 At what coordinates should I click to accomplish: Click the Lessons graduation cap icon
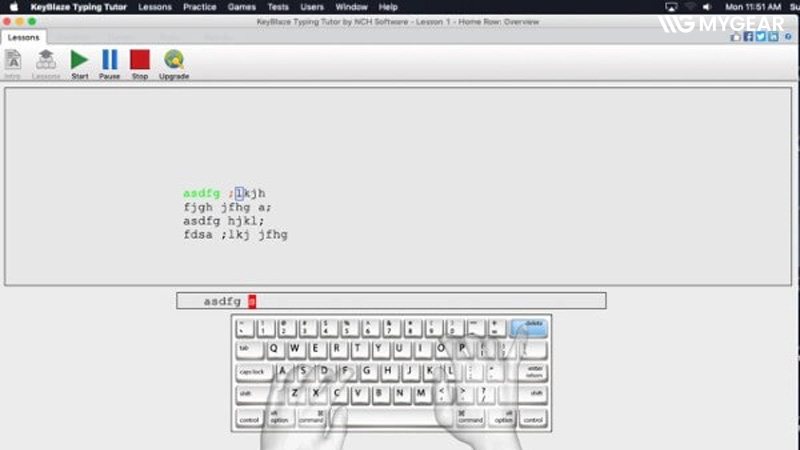(x=46, y=60)
